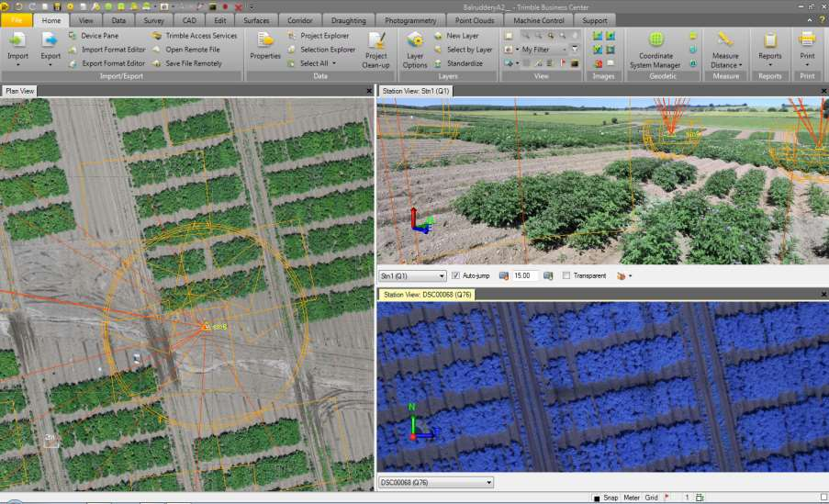Open the Point Clouds ribbon tab
The width and height of the screenshot is (829, 504).
point(475,20)
